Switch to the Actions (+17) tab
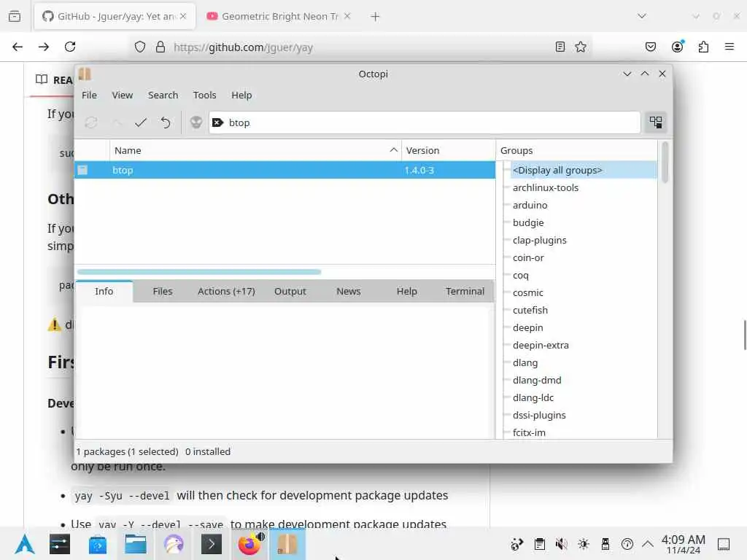Screen dimensions: 747x560 [226, 292]
